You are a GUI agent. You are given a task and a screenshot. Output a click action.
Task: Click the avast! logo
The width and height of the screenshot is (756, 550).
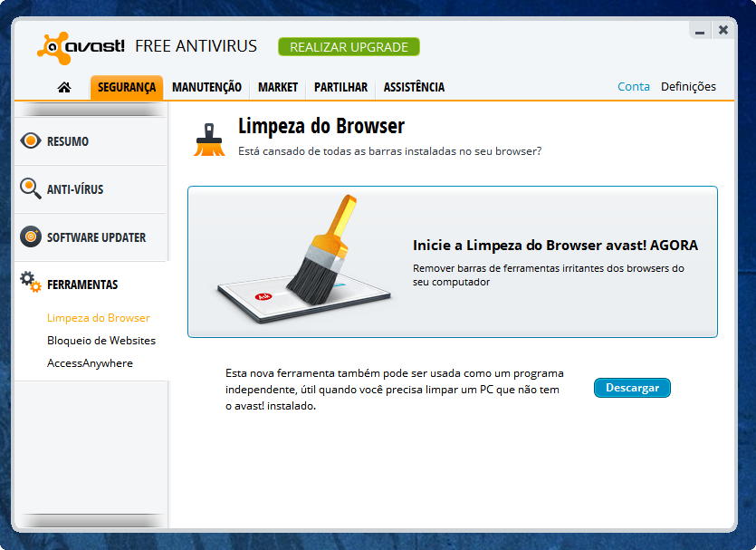81,48
